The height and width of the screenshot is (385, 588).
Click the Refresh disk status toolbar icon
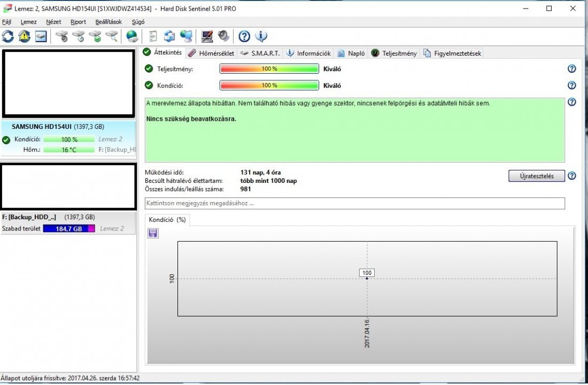(x=8, y=36)
